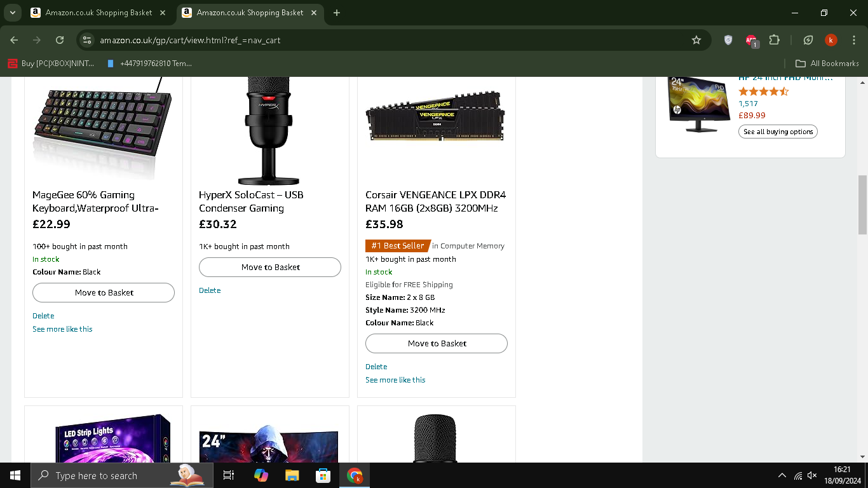Viewport: 868px width, 488px height.
Task: Open a new browser tab with plus
Action: (337, 13)
